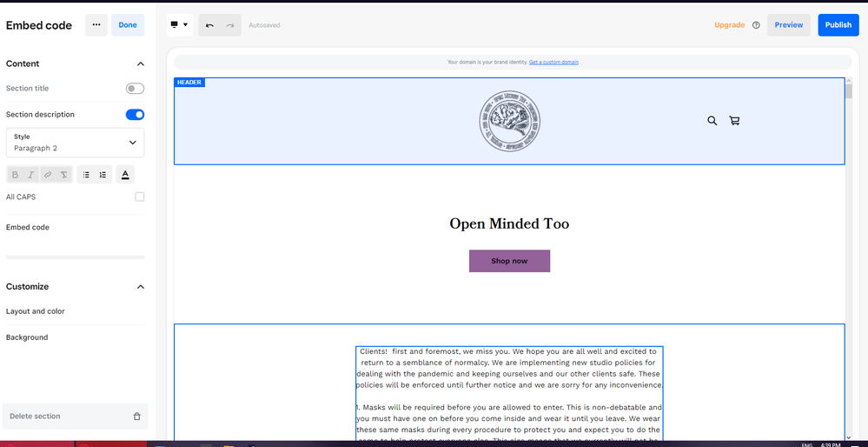Open the device view dropdown
This screenshot has height=447, width=868.
tap(180, 25)
